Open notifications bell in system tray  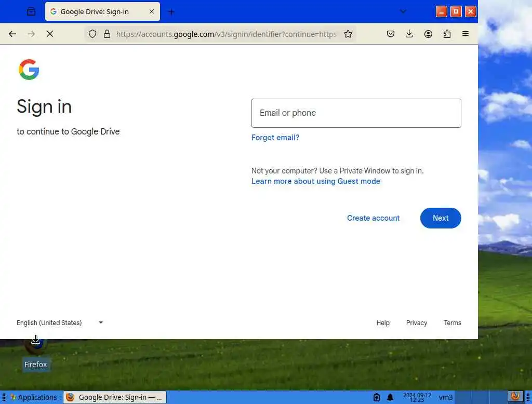pyautogui.click(x=390, y=397)
